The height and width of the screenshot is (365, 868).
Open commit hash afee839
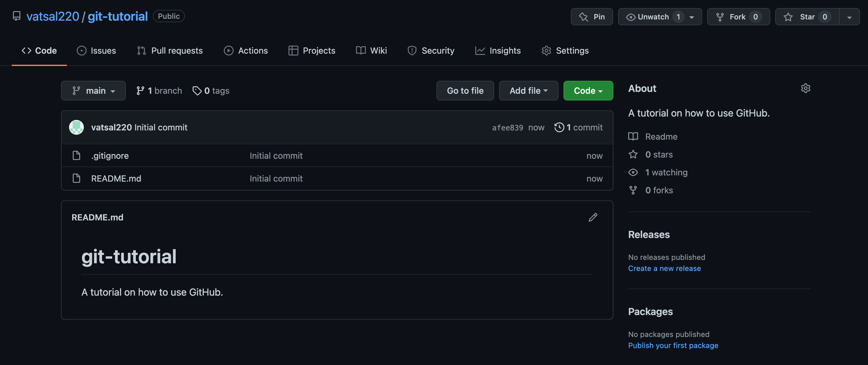[x=507, y=128]
